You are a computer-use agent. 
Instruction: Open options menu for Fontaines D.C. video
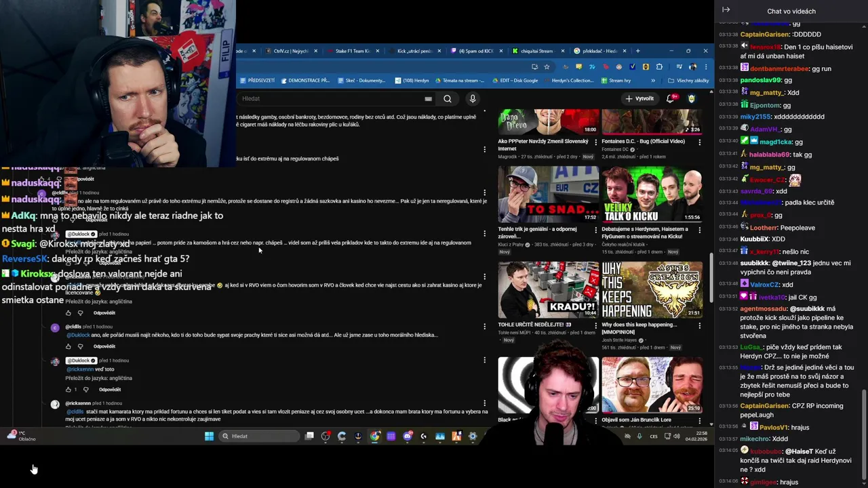pyautogui.click(x=700, y=142)
